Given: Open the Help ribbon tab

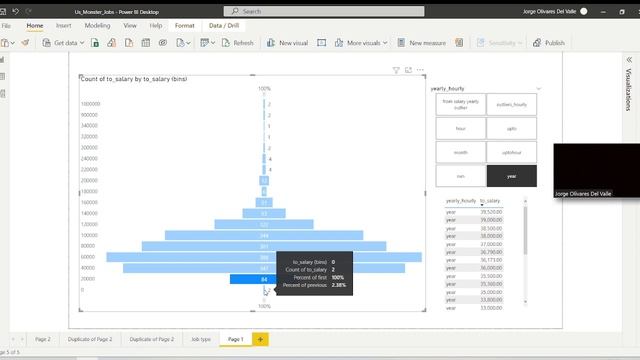Looking at the screenshot, I should click(156, 26).
